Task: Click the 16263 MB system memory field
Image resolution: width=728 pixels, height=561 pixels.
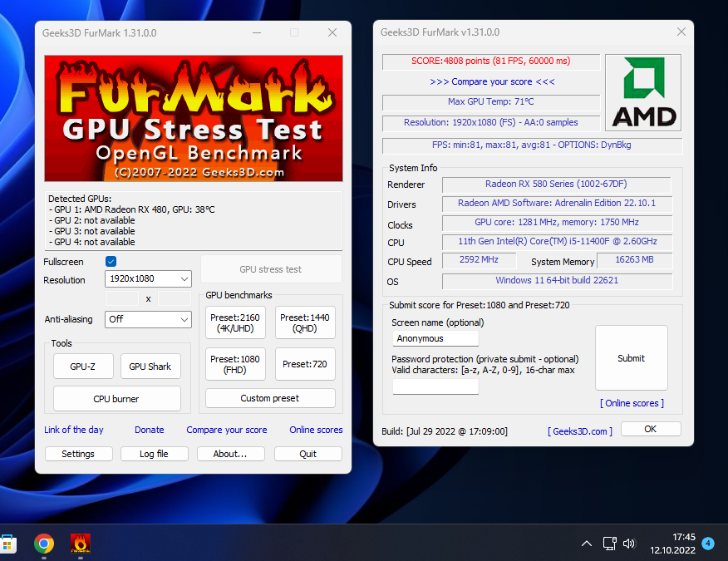Action: coord(635,260)
